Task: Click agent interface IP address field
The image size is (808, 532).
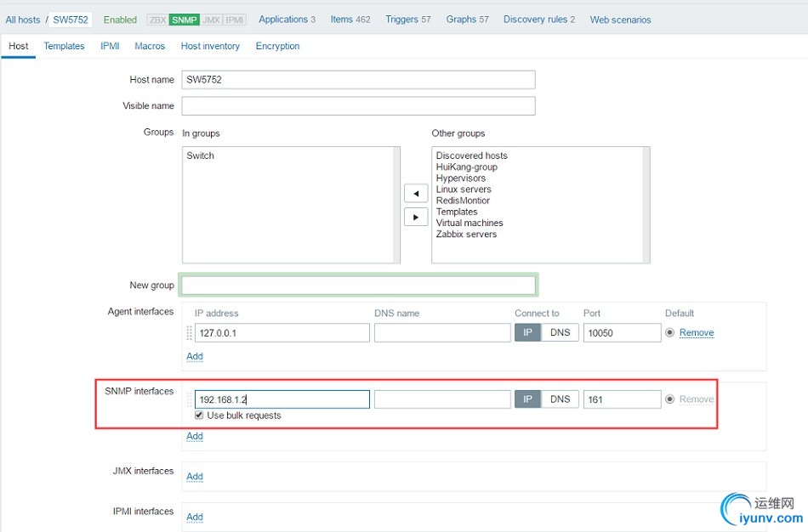Action: (x=282, y=332)
